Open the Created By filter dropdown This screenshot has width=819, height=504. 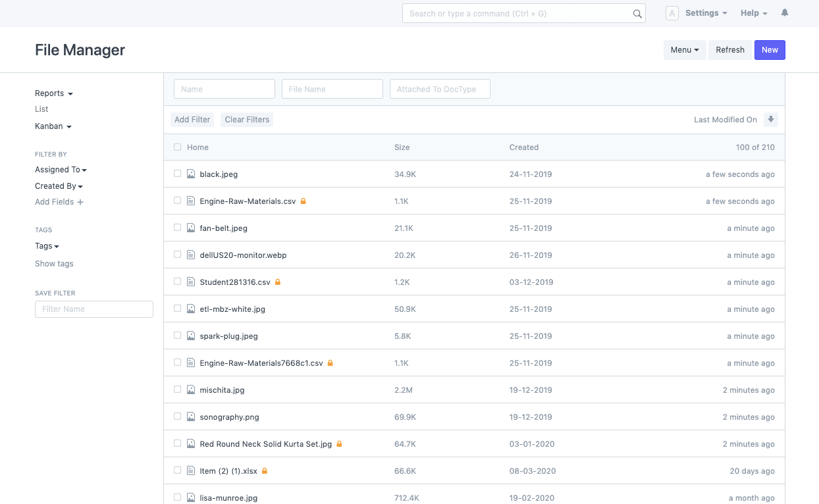(x=59, y=186)
